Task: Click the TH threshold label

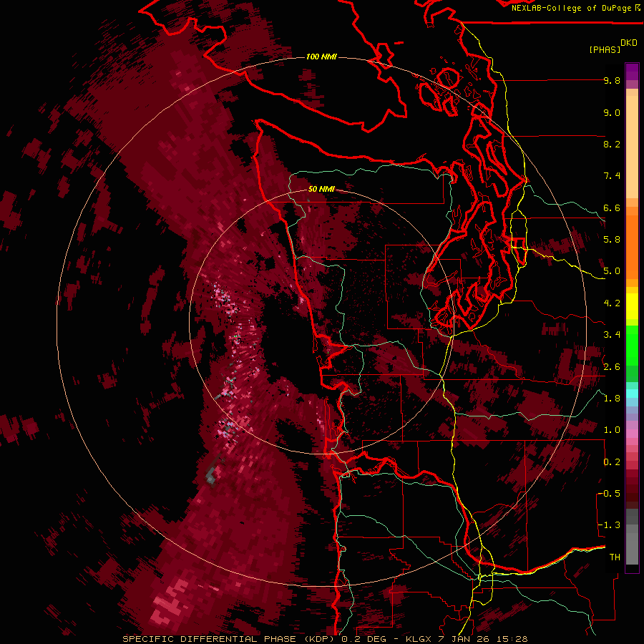Action: click(615, 557)
